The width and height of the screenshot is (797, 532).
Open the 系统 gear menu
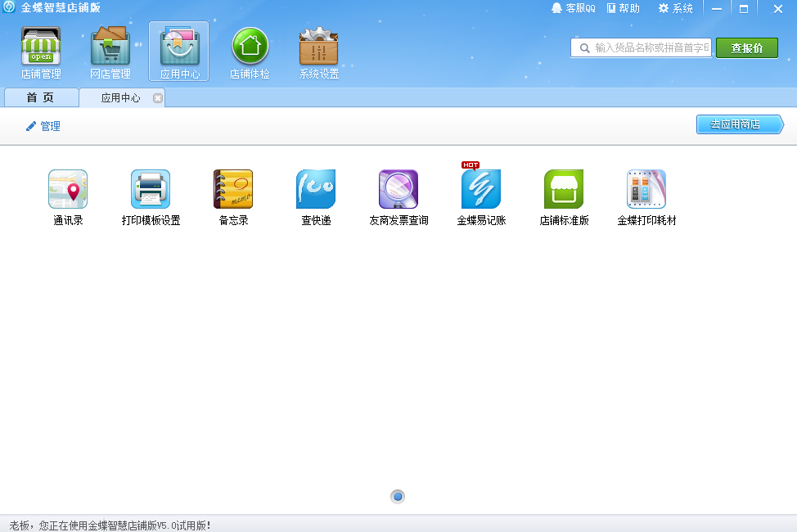(x=676, y=8)
